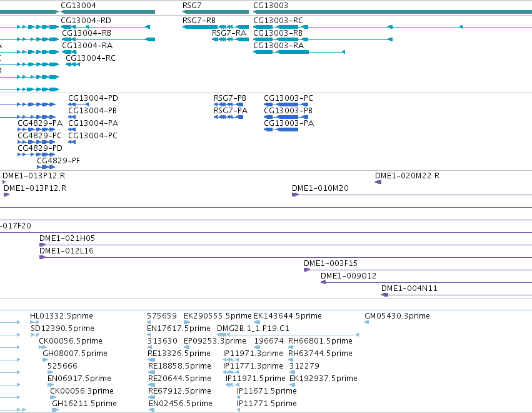This screenshot has height=413, width=532.
Task: Select the CG13004-PB protein label
Action: (x=93, y=111)
